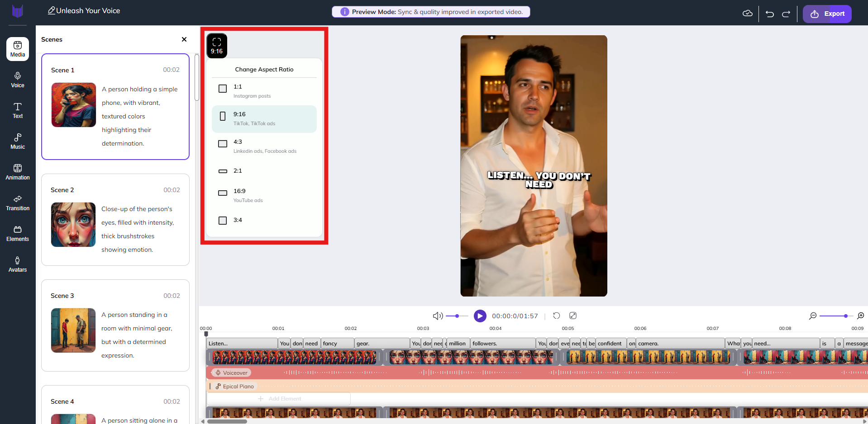The height and width of the screenshot is (424, 868).
Task: Select the 'followers.' caption clip
Action: 503,344
